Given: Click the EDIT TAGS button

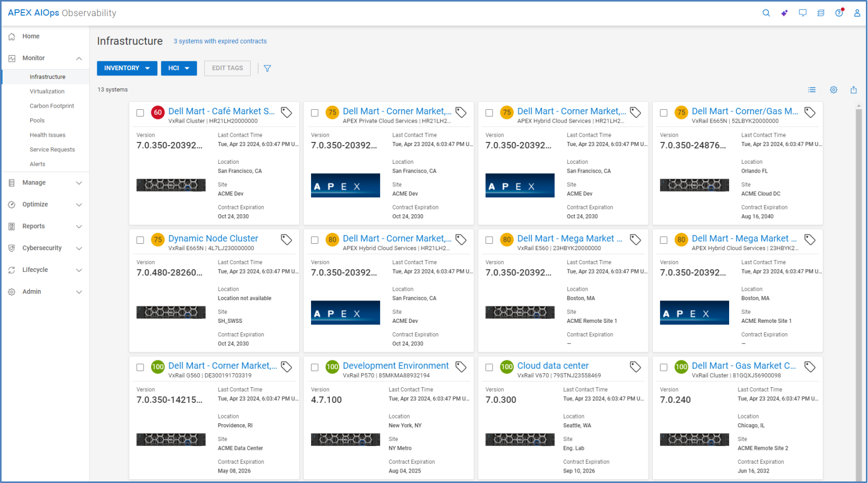Looking at the screenshot, I should [x=227, y=68].
